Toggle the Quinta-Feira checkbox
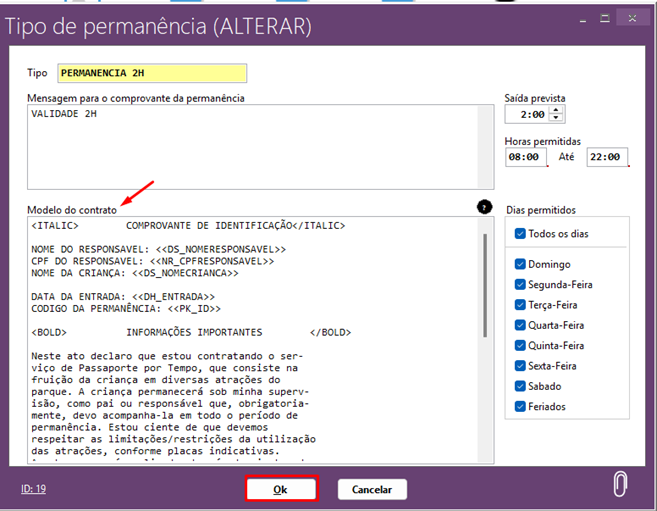 pos(520,345)
